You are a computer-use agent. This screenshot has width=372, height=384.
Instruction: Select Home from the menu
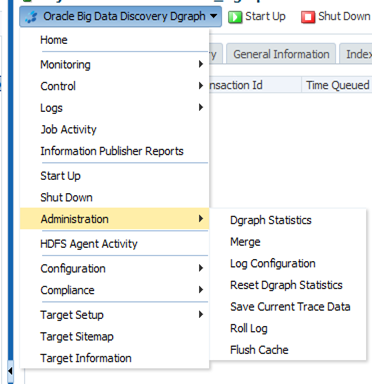(114, 40)
